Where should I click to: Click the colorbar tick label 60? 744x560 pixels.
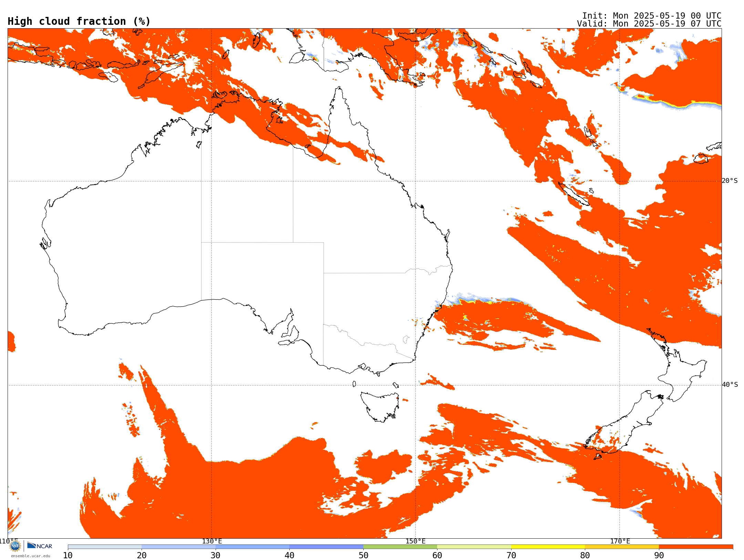coord(437,556)
